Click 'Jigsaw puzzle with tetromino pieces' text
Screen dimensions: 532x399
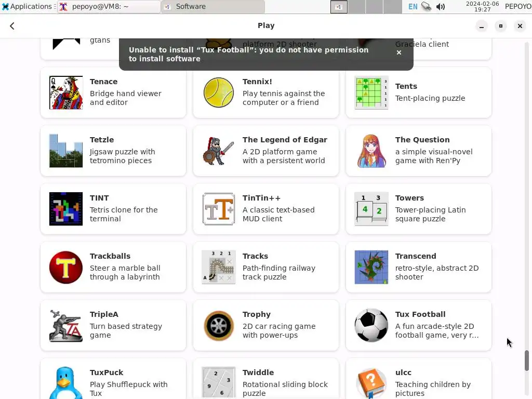[x=122, y=156]
